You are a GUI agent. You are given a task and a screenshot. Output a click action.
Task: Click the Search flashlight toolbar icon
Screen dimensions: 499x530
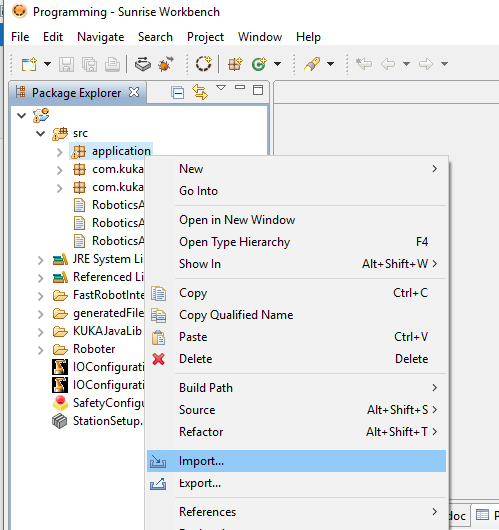[x=312, y=64]
